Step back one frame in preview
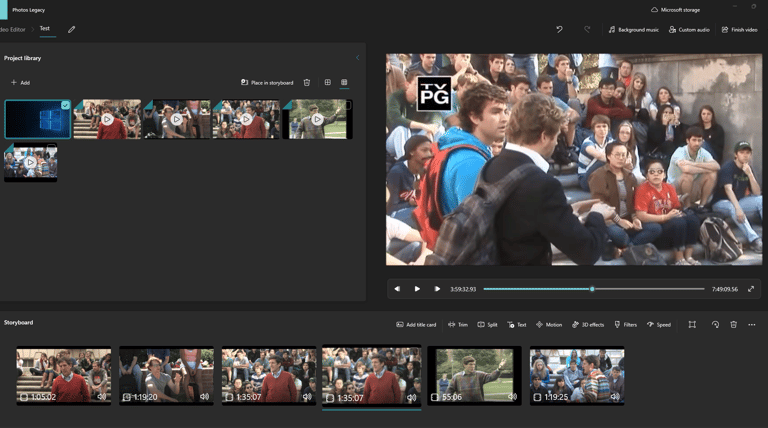The image size is (768, 428). click(397, 289)
